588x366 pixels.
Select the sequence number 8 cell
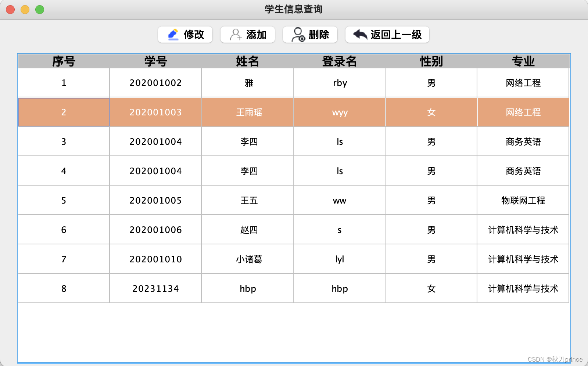(64, 288)
